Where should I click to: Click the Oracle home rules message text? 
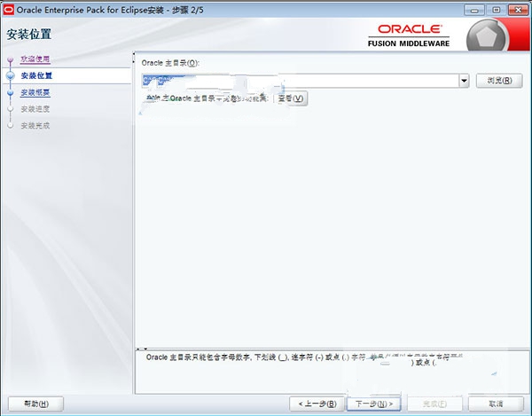pos(304,359)
